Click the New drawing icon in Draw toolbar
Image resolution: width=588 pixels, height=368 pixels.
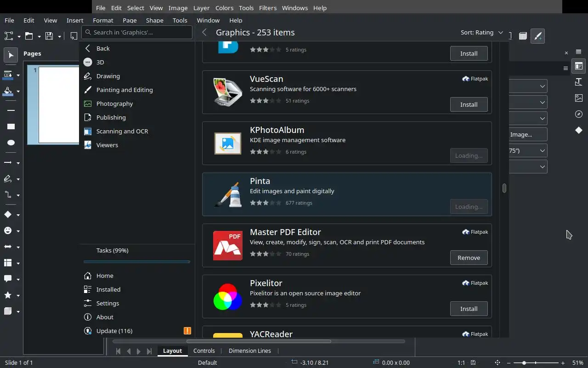tap(9, 36)
